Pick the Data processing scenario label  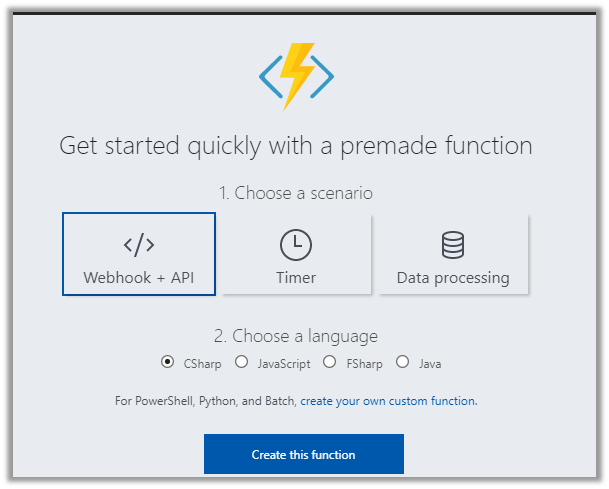(x=453, y=277)
